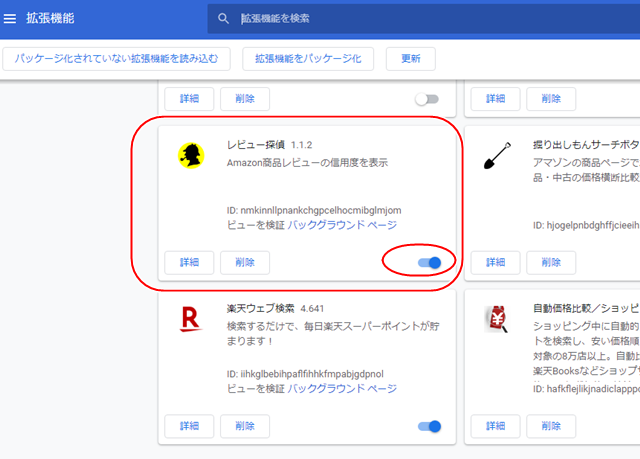Click the 自動価格比較 extension title
The image size is (640, 459).
(x=586, y=308)
